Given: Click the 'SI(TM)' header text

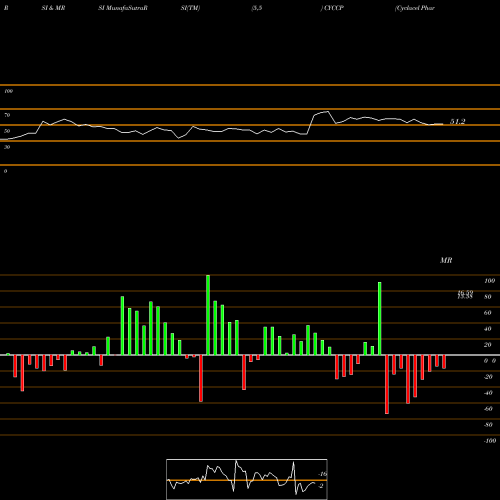Looking at the screenshot, I should pyautogui.click(x=190, y=8).
